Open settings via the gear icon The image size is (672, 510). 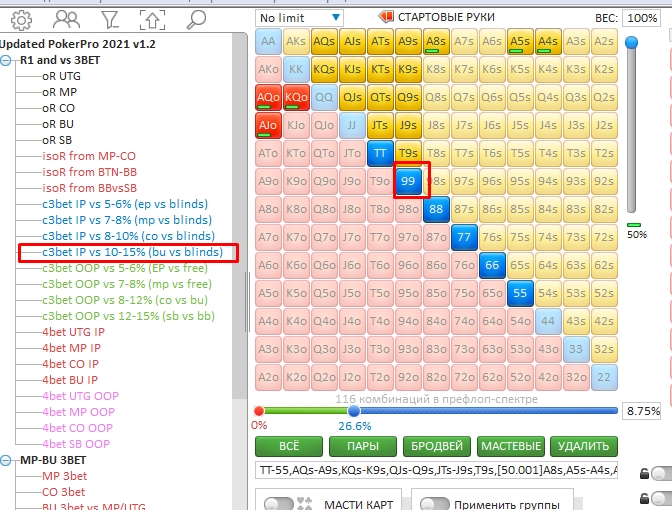point(21,20)
